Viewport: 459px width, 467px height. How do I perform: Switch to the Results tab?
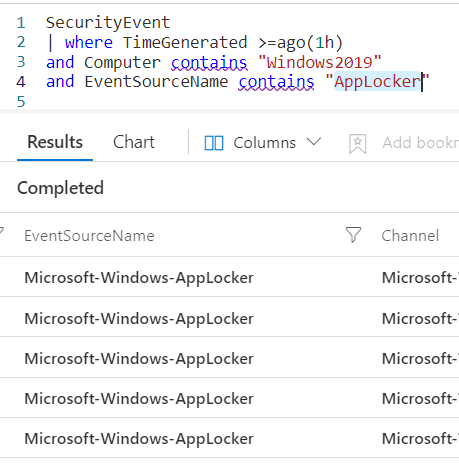tap(55, 142)
